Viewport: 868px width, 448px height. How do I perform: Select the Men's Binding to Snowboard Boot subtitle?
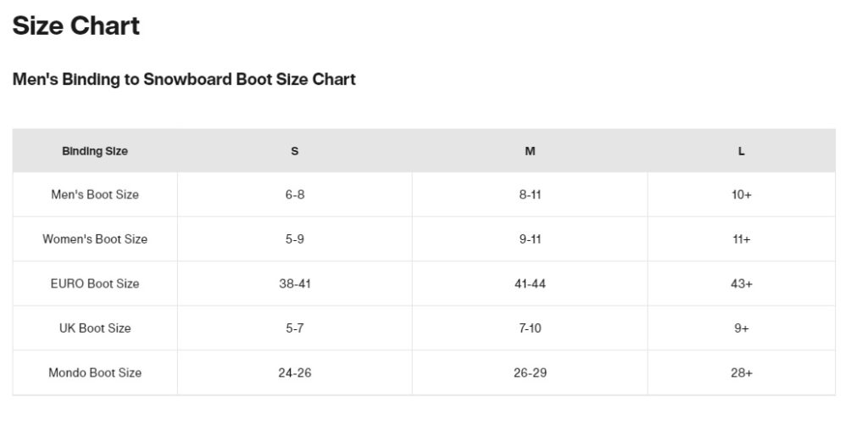point(184,80)
